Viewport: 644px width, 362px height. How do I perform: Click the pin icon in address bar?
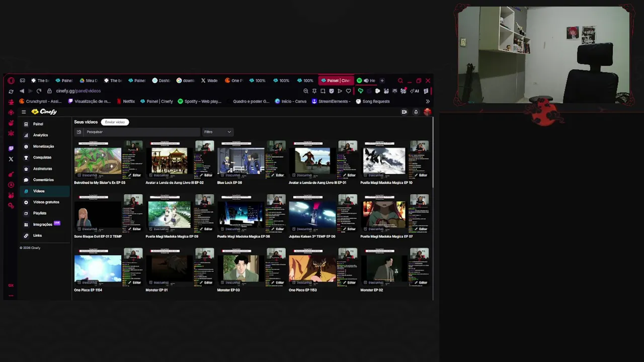(x=314, y=91)
